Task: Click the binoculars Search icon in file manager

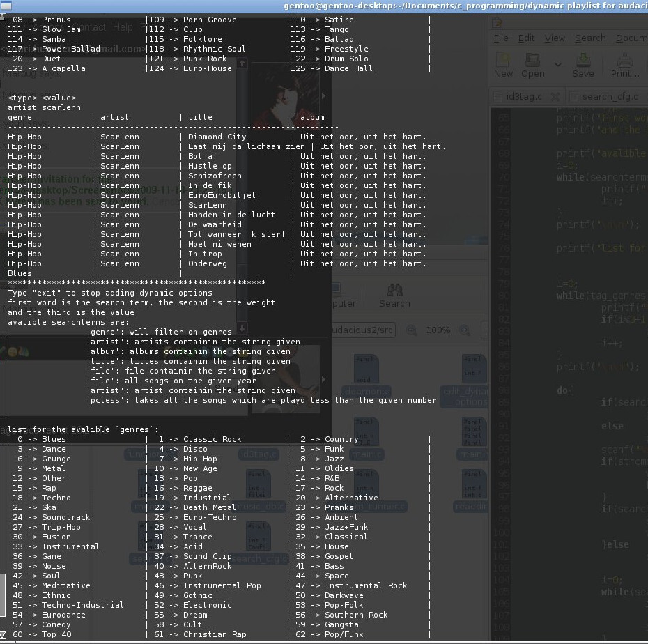Action: [394, 290]
